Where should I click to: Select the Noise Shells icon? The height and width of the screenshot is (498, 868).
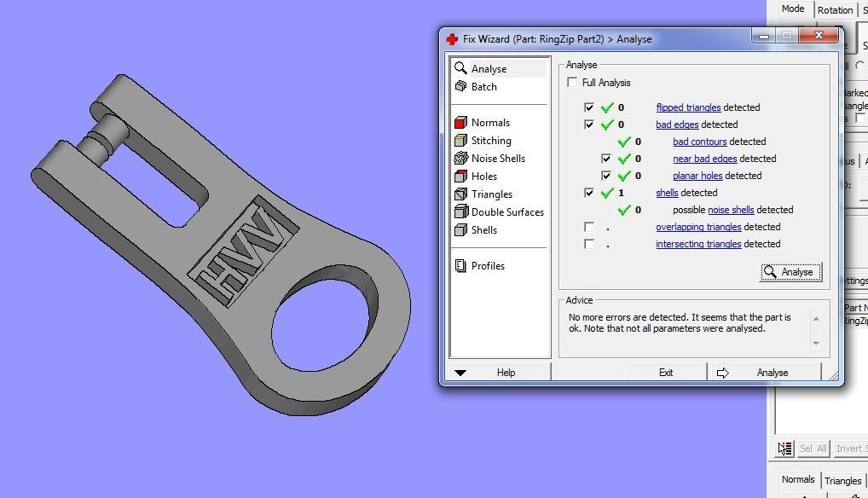coord(460,159)
